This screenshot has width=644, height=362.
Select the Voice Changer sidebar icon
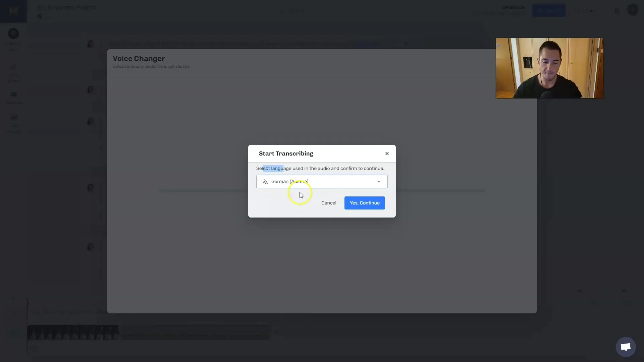(x=13, y=118)
